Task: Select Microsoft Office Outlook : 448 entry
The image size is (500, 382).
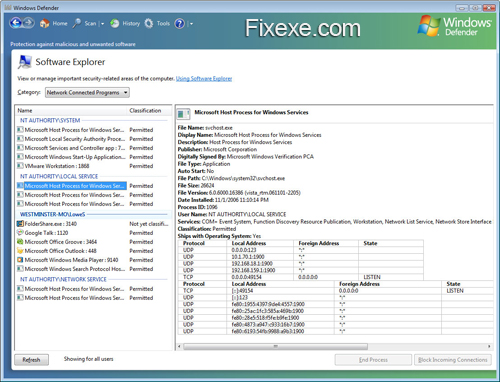Action: pos(60,251)
